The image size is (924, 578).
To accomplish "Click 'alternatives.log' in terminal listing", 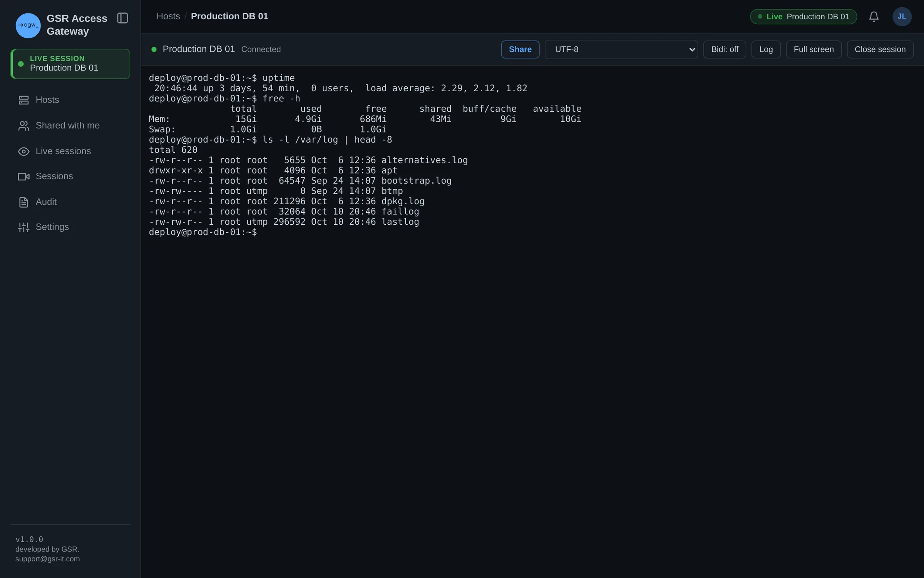I will (425, 160).
